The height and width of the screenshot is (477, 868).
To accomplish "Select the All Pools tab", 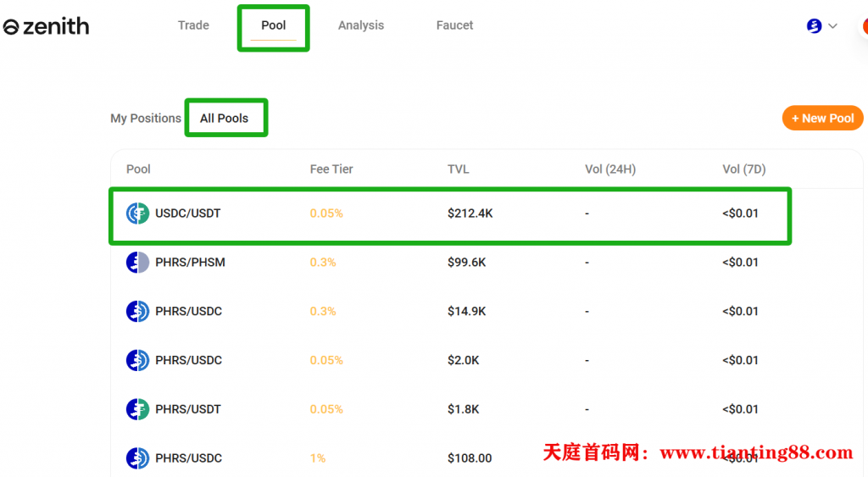I will tap(224, 119).
